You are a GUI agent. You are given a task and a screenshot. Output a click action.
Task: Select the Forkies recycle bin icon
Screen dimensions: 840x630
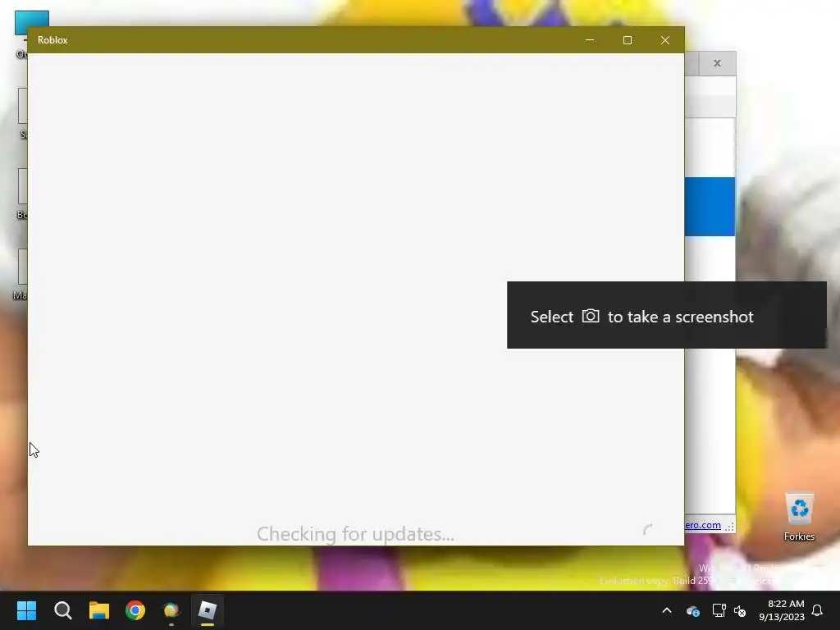[799, 517]
